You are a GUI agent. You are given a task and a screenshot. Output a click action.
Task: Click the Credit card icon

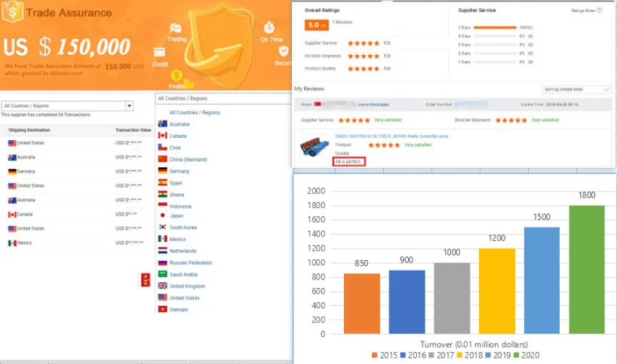point(159,52)
